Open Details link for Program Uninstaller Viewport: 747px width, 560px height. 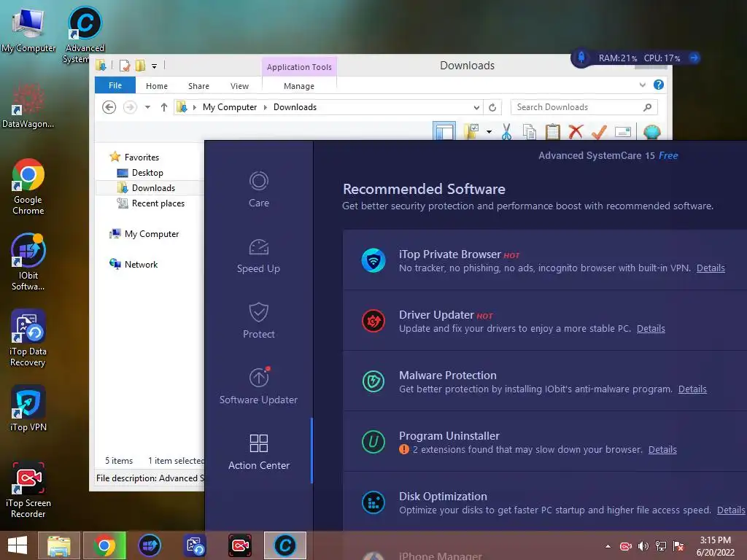662,449
